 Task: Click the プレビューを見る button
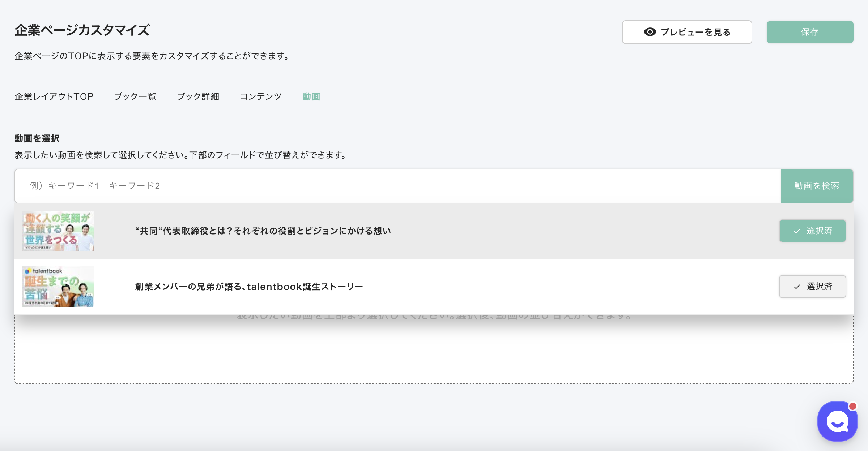[x=687, y=32]
